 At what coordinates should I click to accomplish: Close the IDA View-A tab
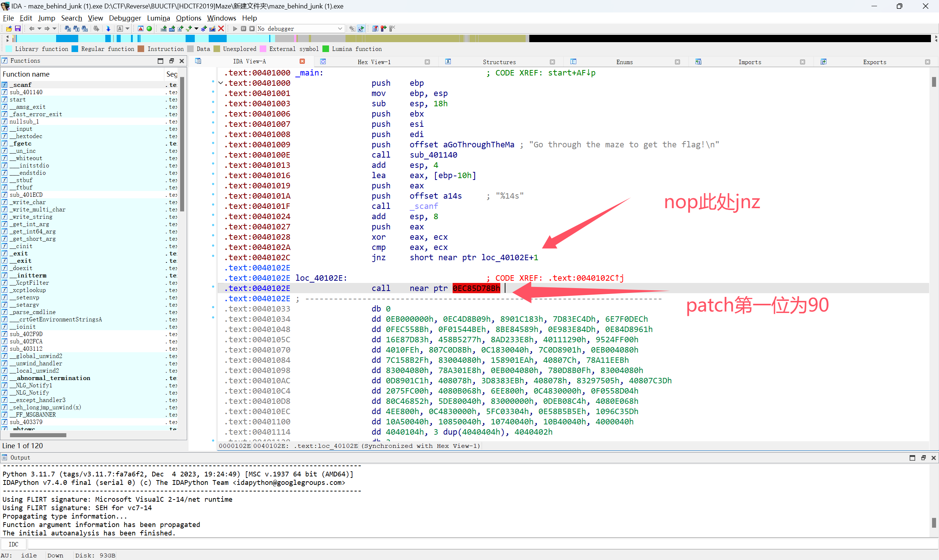(x=302, y=61)
